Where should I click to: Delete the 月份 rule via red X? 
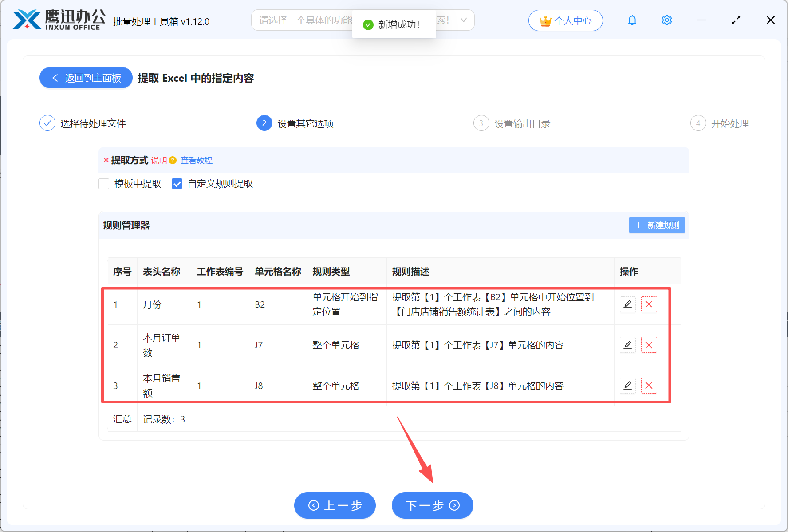[x=649, y=304]
